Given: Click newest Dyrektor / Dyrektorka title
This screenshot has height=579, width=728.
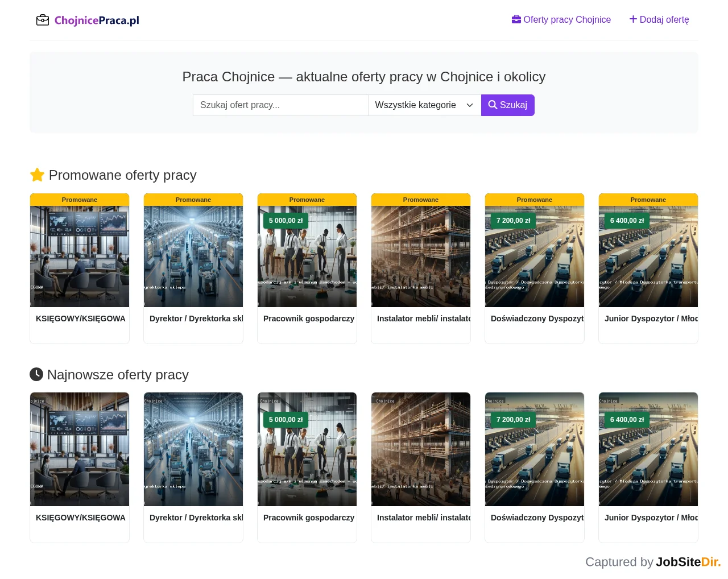Looking at the screenshot, I should 196,518.
